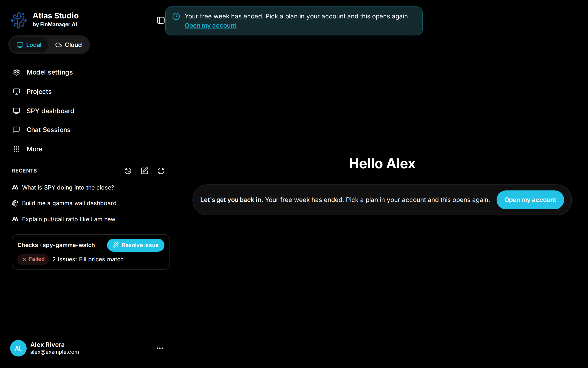The image size is (588, 368).
Task: Open 'What is SPY doing into the close?'
Action: pos(68,187)
